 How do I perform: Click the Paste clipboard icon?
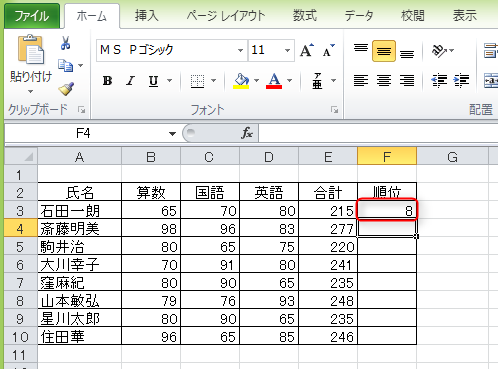[x=31, y=50]
